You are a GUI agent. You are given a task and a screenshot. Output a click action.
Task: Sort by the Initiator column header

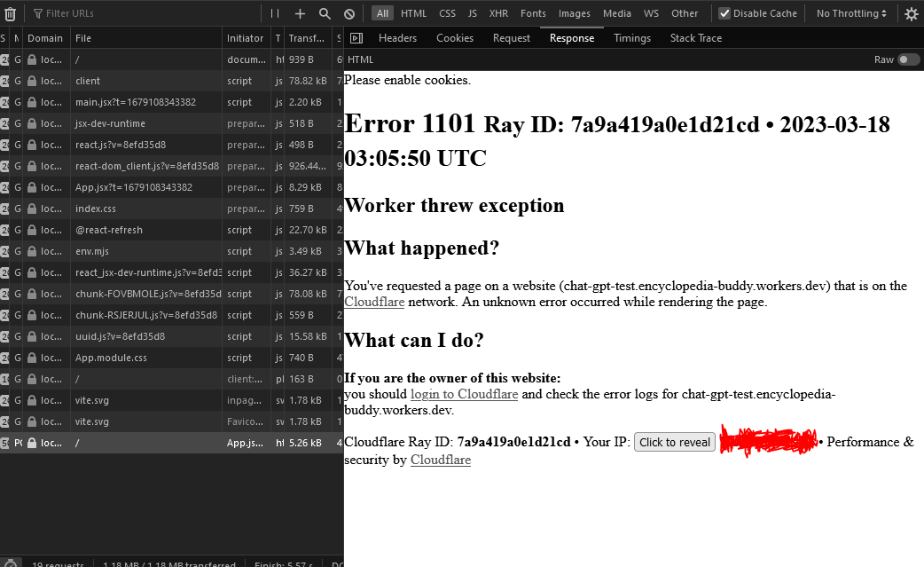(247, 38)
